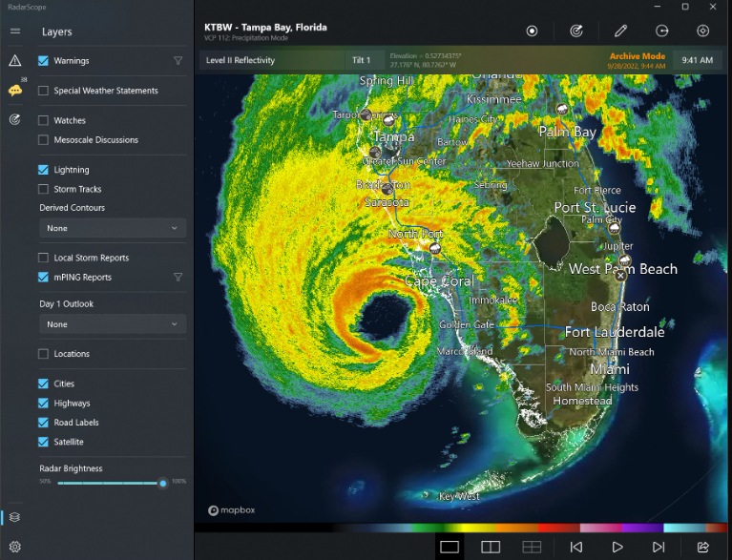Click mPING marker near Bradenton
Screen dimensions: 732x560
(x=387, y=189)
